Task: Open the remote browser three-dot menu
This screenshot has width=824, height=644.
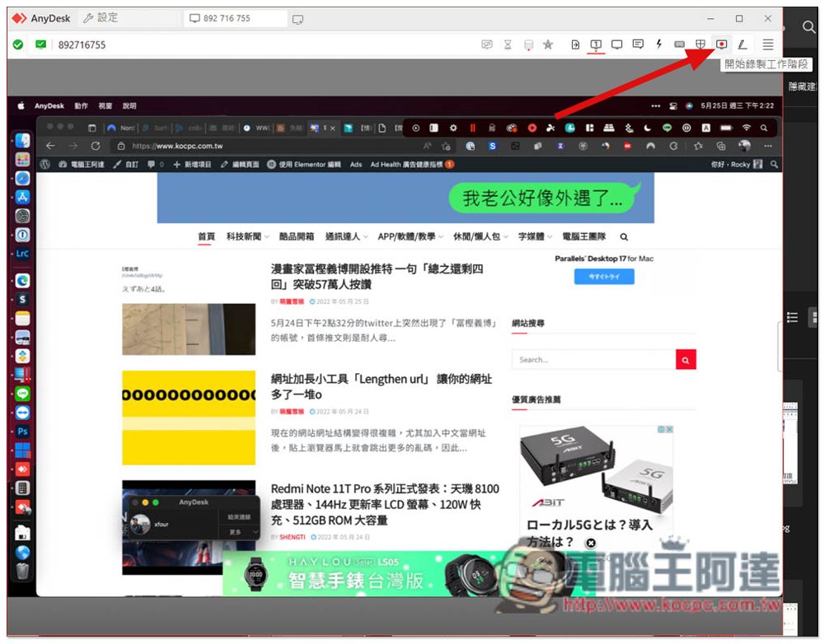Action: click(768, 146)
